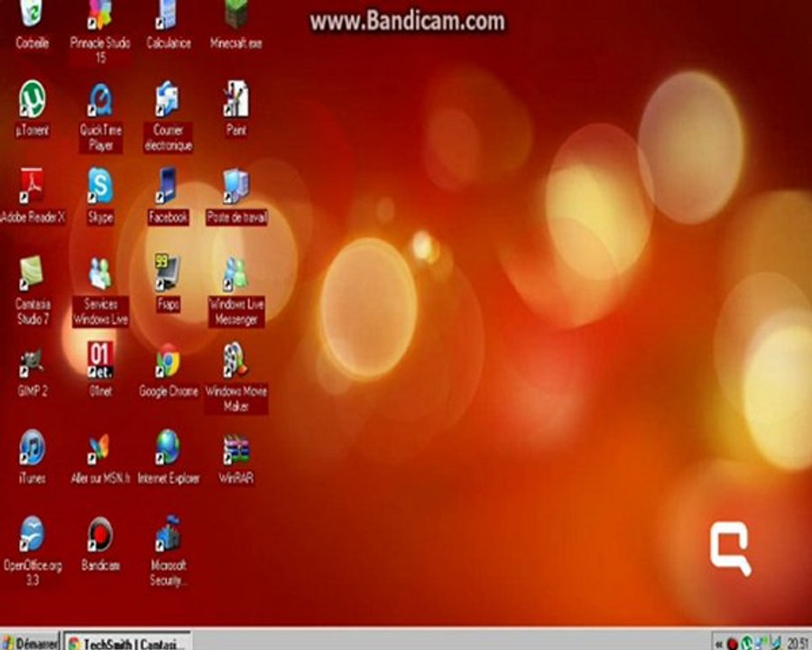Select the µTorrent desktop shortcut
This screenshot has height=650, width=812.
coord(32,99)
